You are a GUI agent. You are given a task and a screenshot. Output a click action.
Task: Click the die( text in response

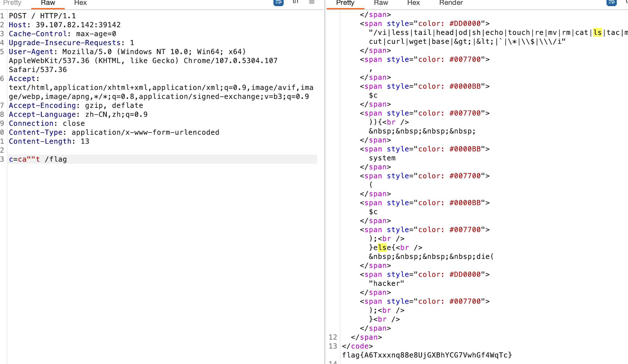[x=485, y=257]
